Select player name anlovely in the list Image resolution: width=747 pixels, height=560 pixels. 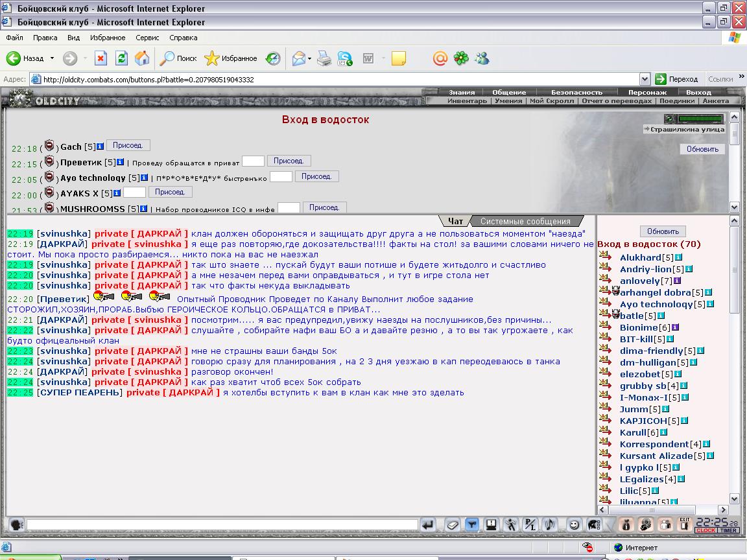pyautogui.click(x=640, y=281)
